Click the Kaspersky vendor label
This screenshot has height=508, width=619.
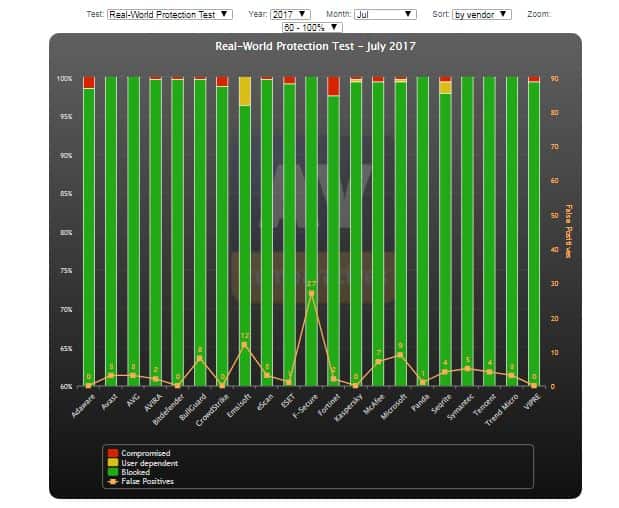[348, 408]
